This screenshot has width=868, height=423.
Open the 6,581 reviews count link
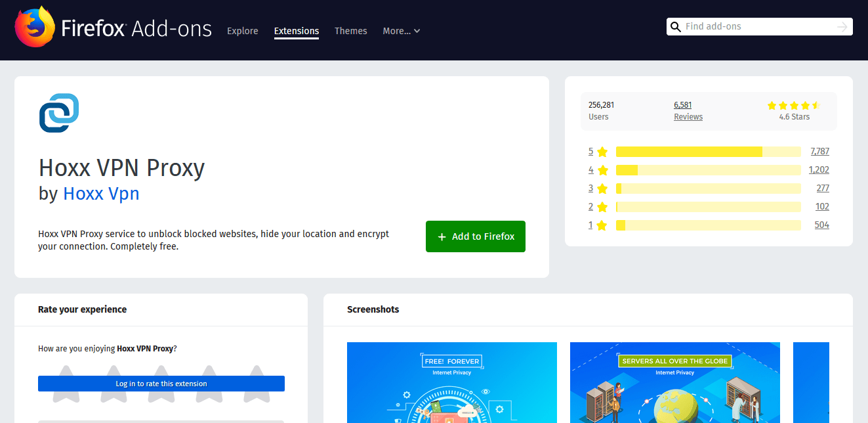(x=683, y=105)
